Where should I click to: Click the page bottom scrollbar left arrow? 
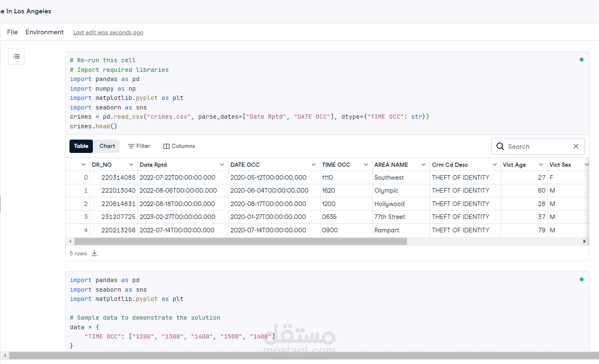5,356
